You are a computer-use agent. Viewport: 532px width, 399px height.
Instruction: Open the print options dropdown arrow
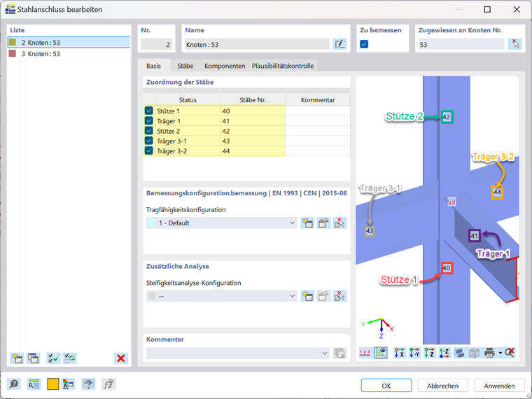pos(500,353)
